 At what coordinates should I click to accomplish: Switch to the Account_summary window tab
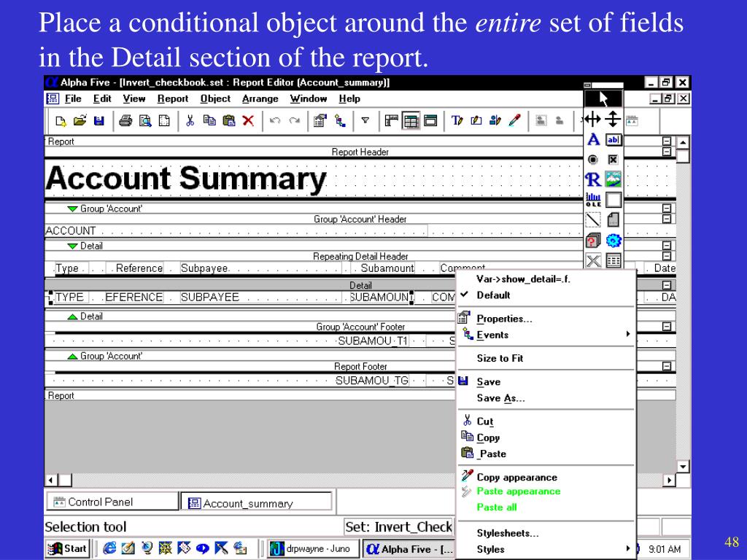pos(256,502)
